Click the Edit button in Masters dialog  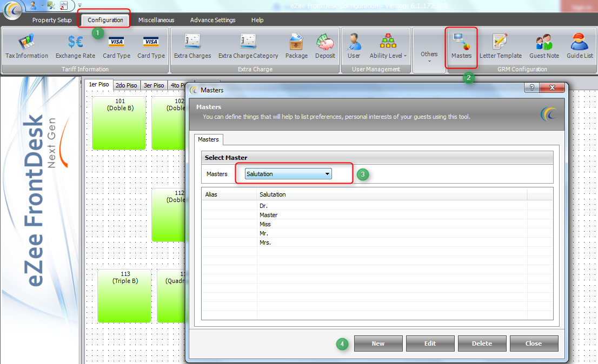[x=430, y=343]
